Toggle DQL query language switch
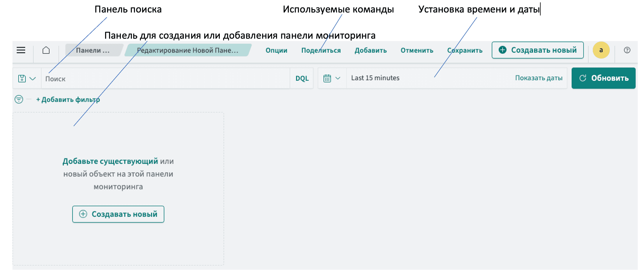Screen dimensions: 644x276 tap(302, 79)
